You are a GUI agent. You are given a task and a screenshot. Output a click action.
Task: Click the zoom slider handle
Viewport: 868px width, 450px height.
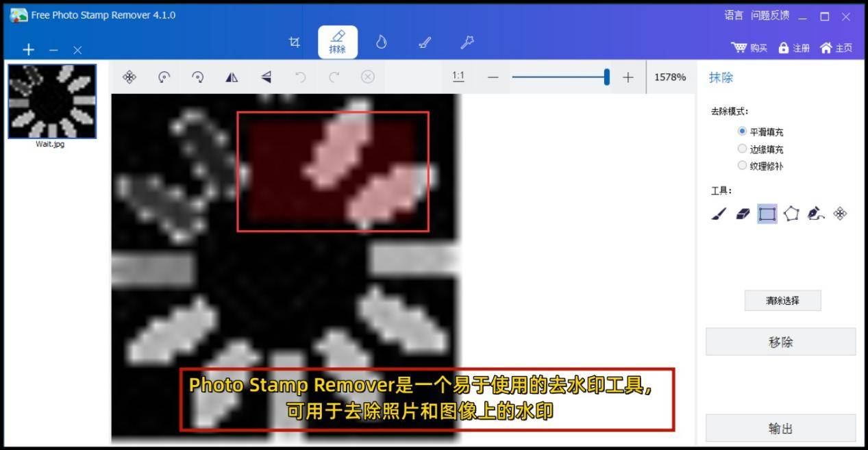(x=607, y=77)
